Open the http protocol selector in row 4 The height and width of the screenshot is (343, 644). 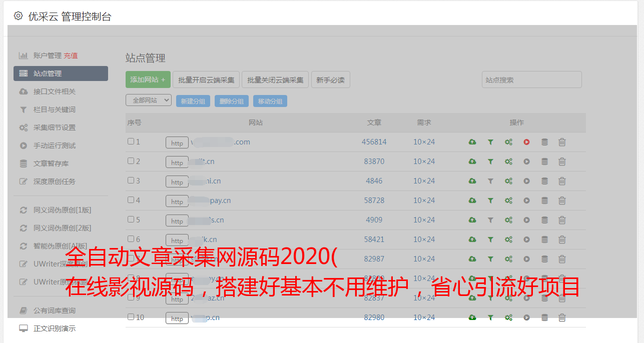pos(177,201)
